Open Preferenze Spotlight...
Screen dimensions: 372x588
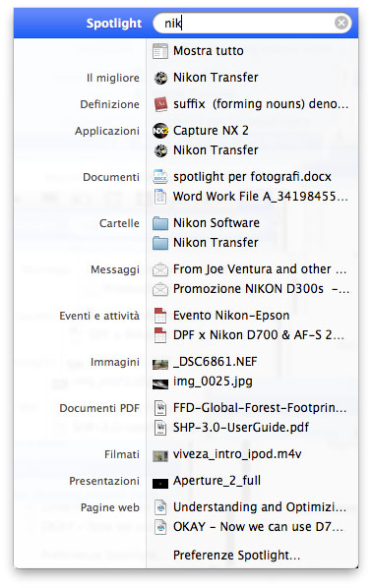click(236, 555)
